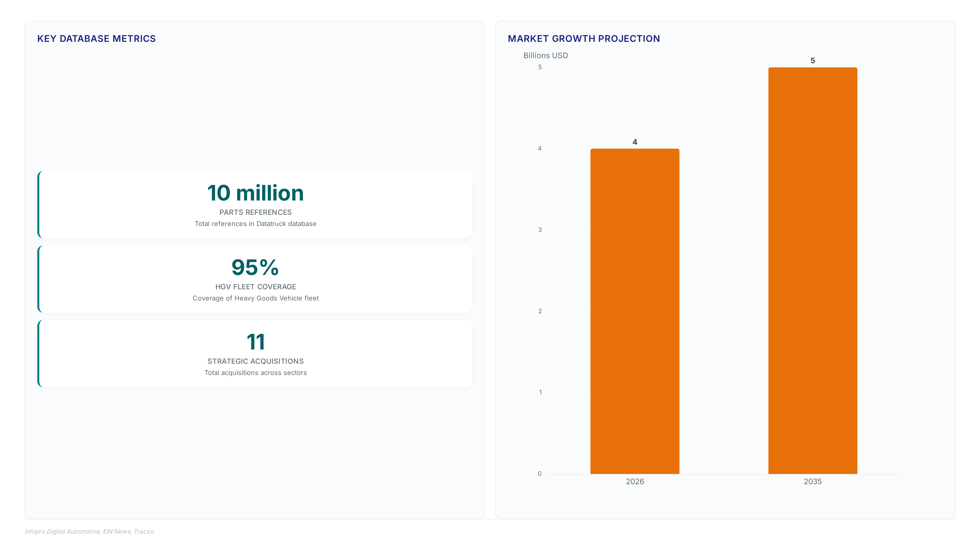Click the y-axis tick label 3
The height and width of the screenshot is (551, 980).
(540, 230)
